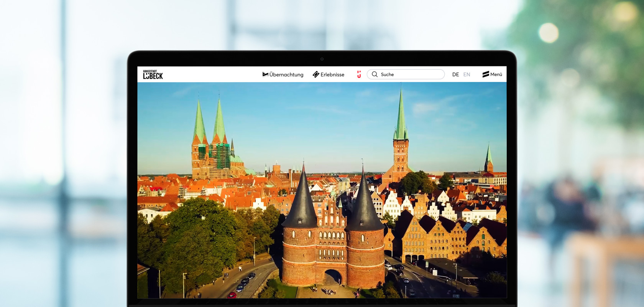Switch language to EN
Viewport: 644px width, 307px height.
click(x=467, y=74)
